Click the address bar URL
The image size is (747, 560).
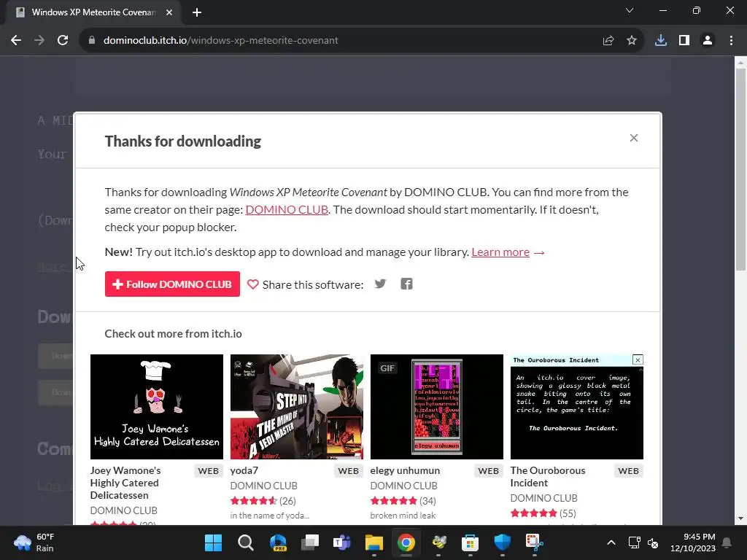220,41
